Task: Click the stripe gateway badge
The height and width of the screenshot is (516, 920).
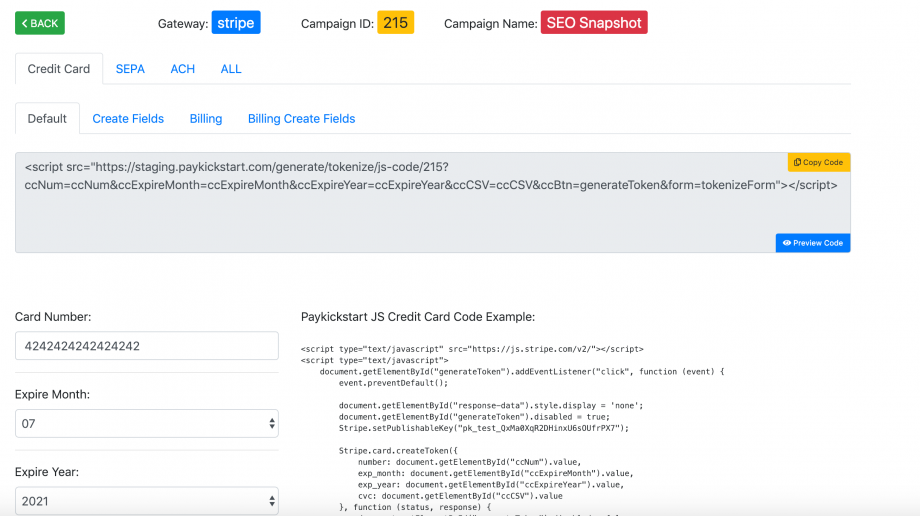Action: click(236, 23)
